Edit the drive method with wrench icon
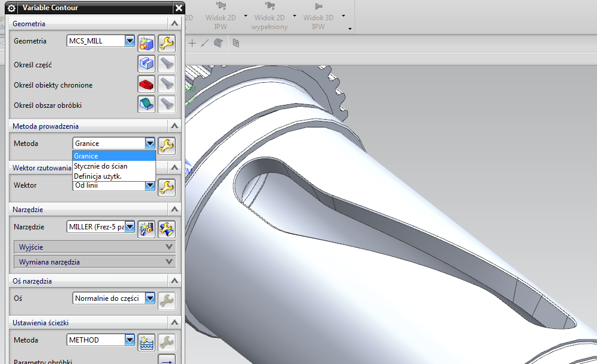597x364 pixels. tap(167, 145)
